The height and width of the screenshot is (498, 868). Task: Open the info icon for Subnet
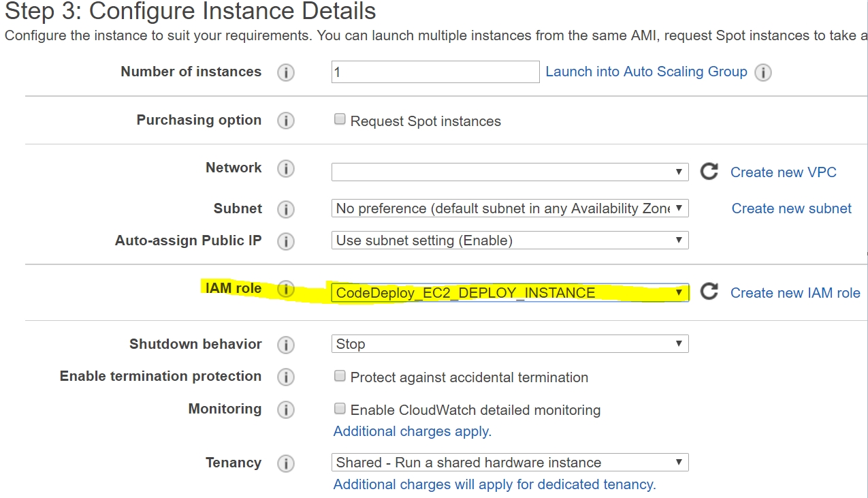pyautogui.click(x=286, y=209)
